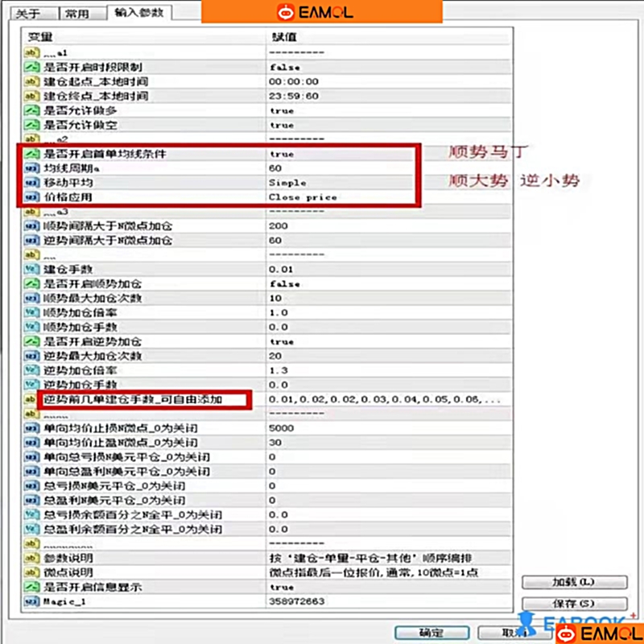Open 是否开启信息显示 true value dropdown

tap(282, 588)
